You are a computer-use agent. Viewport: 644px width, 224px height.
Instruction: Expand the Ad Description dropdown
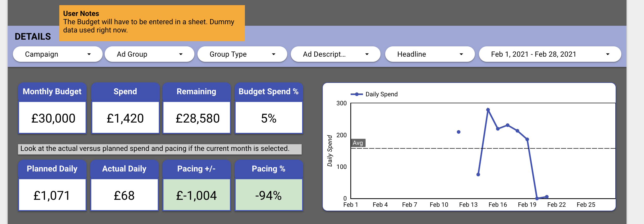335,54
